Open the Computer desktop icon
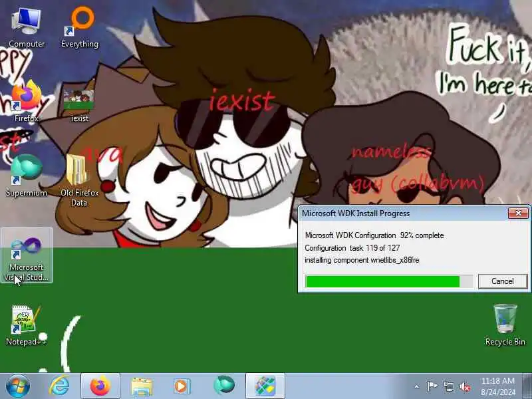The height and width of the screenshot is (399, 532). click(x=26, y=28)
